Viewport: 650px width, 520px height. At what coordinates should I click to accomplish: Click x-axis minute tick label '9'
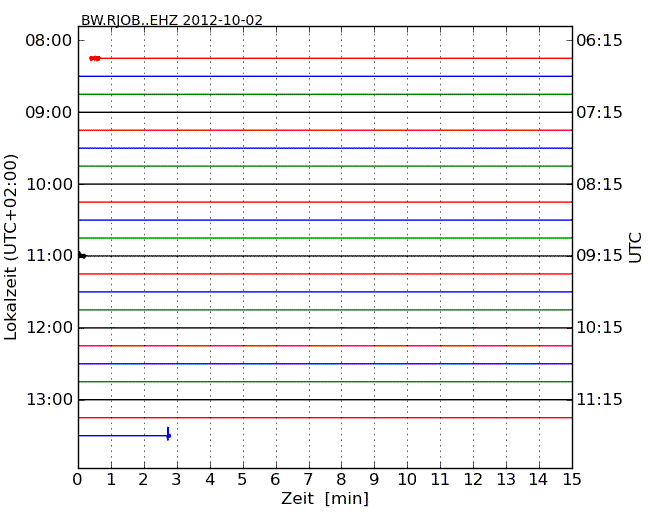(x=374, y=480)
